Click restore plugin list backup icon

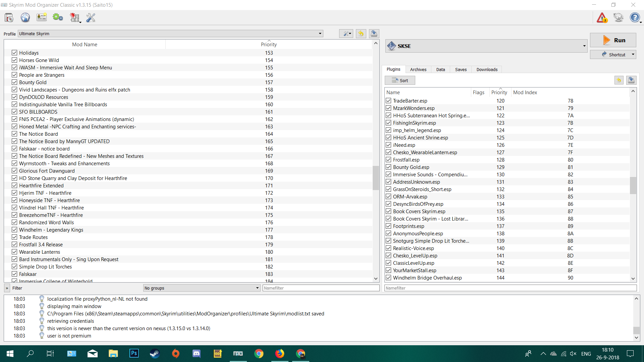[x=619, y=80]
